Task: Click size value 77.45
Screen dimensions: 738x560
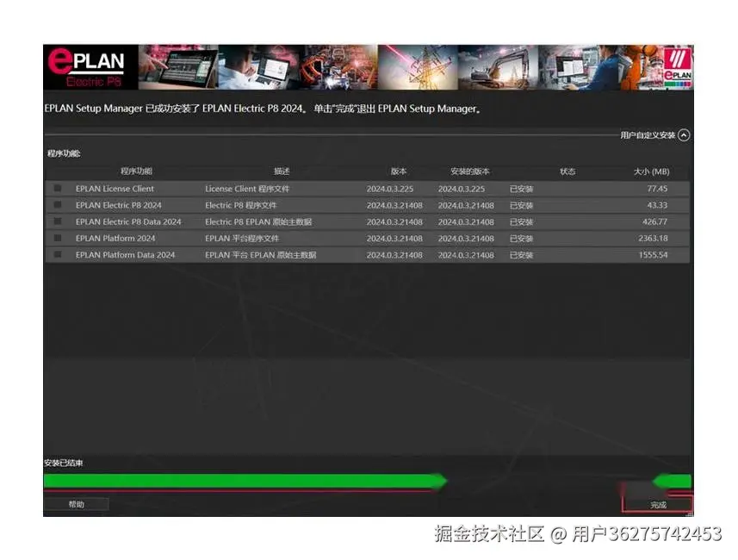Action: pos(657,189)
